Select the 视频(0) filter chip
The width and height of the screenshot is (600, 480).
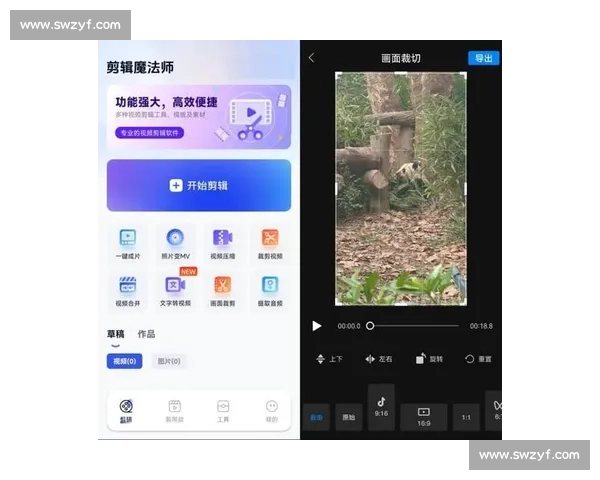tap(124, 361)
